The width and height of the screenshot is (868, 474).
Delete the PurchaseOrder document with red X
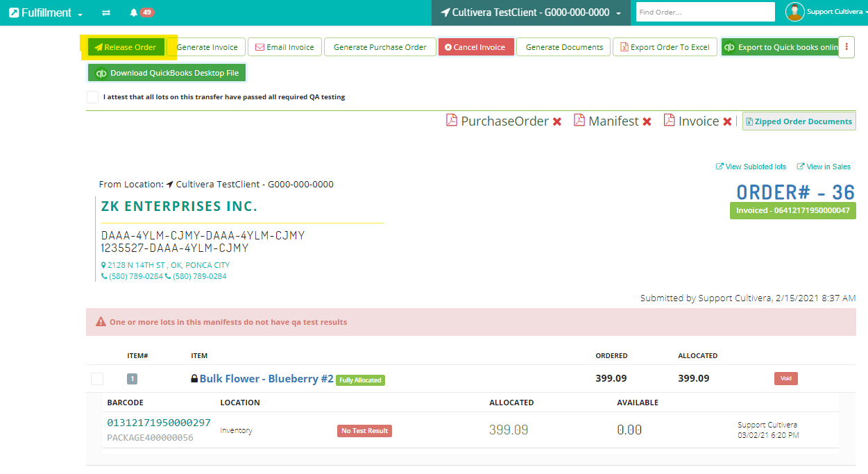[556, 121]
